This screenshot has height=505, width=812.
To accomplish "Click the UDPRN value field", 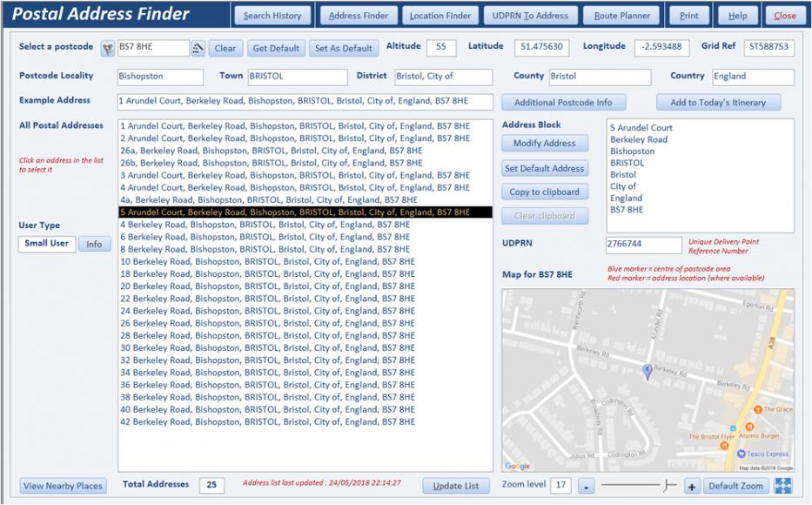I will point(644,245).
